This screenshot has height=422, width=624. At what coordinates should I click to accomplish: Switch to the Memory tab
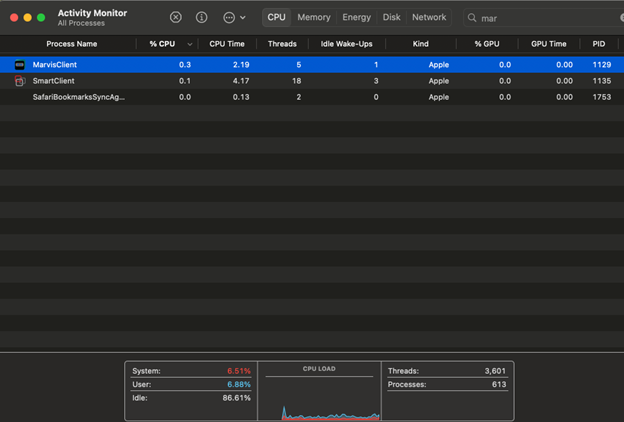pyautogui.click(x=313, y=17)
